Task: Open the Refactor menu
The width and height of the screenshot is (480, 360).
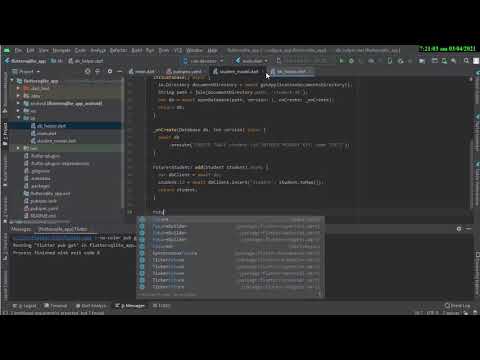Action: click(x=118, y=50)
